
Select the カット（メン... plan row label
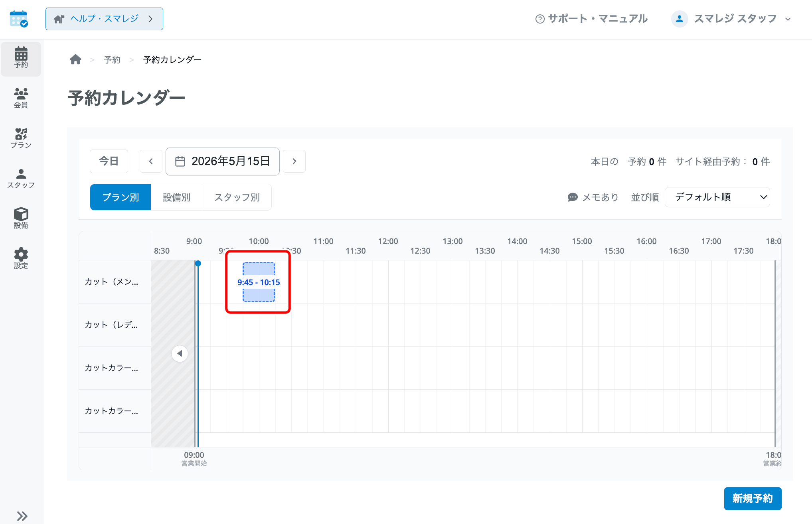[111, 282]
